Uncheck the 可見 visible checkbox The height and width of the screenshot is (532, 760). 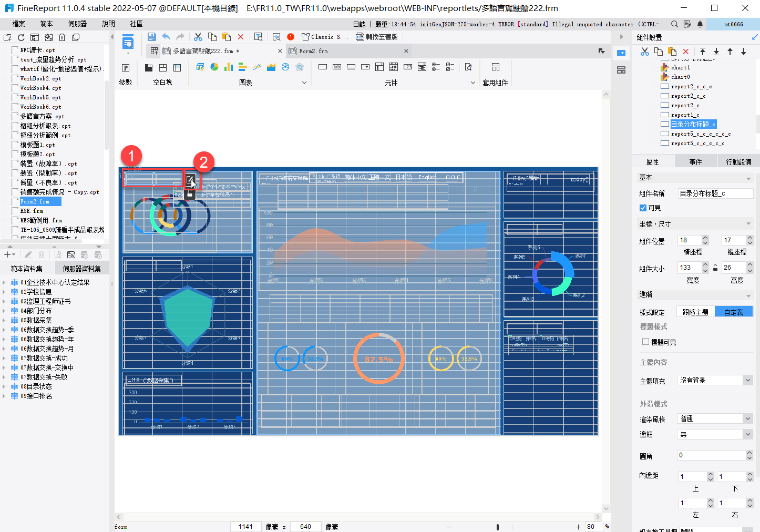click(x=643, y=208)
